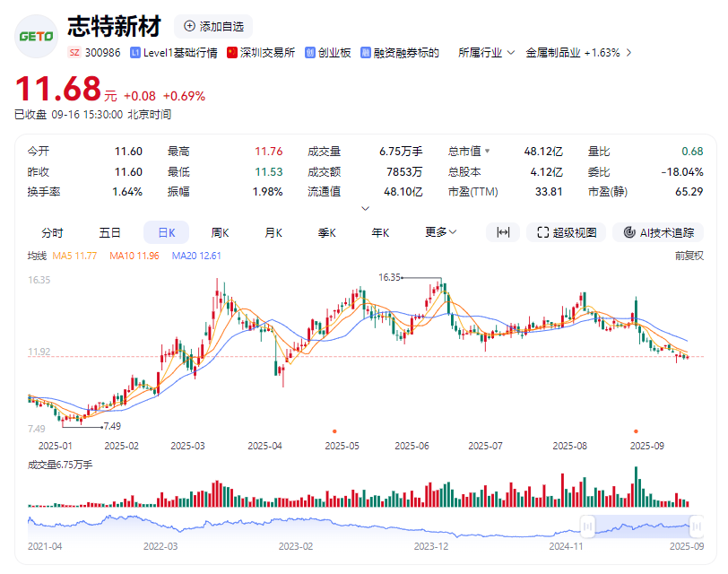Click the 最高 price 11.76

click(269, 152)
